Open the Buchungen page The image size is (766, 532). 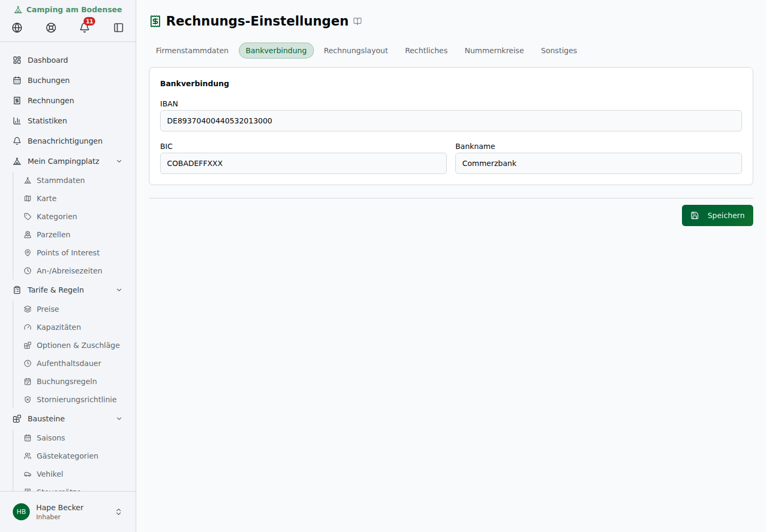tap(68, 80)
